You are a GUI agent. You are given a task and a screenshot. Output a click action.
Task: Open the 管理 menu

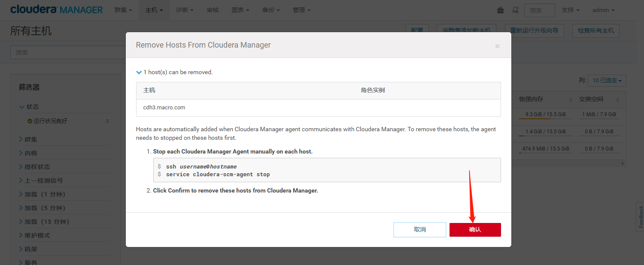(302, 10)
